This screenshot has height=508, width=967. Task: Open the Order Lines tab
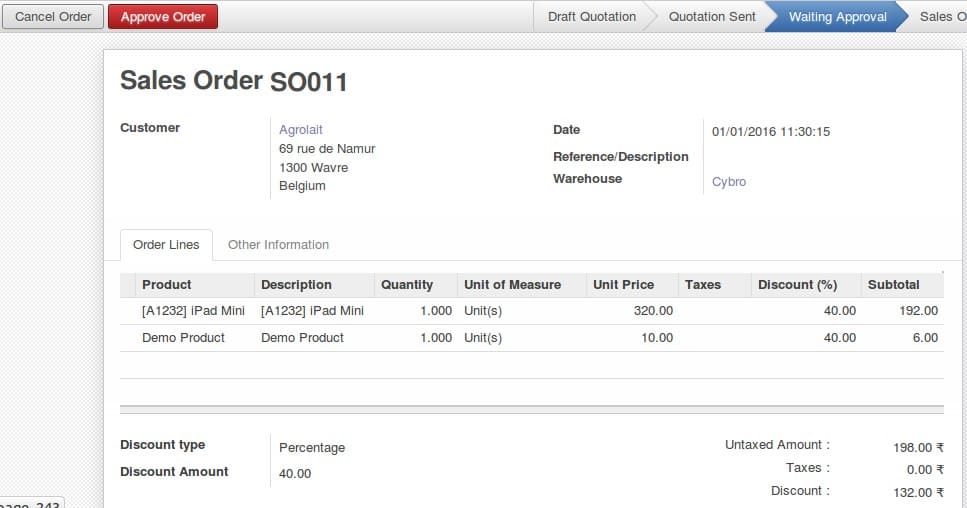(x=166, y=245)
